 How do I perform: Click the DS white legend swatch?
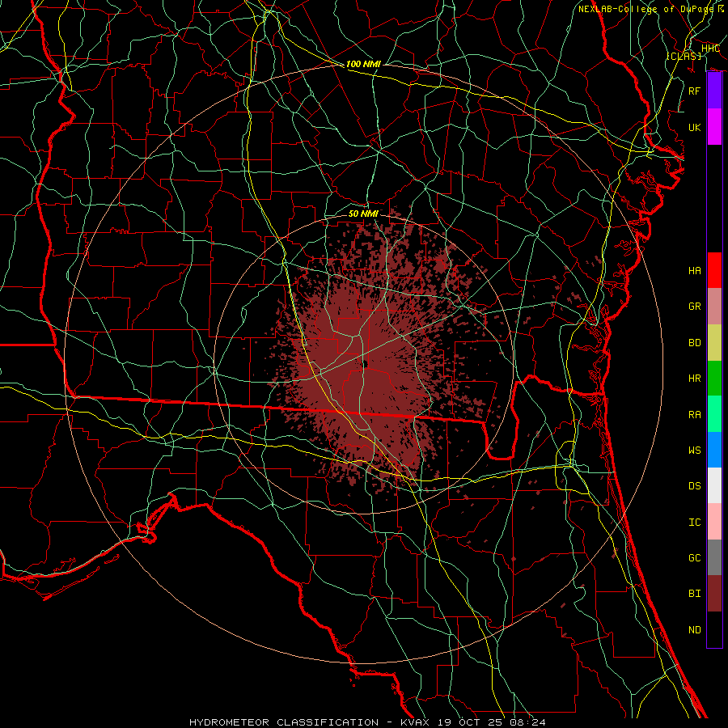coord(714,485)
